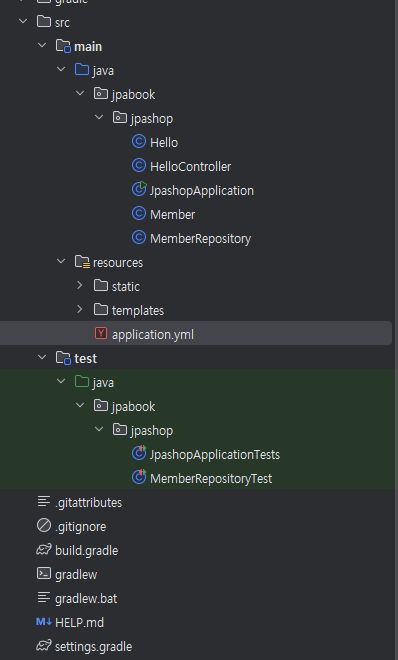Open the .gitignore file

(81, 527)
